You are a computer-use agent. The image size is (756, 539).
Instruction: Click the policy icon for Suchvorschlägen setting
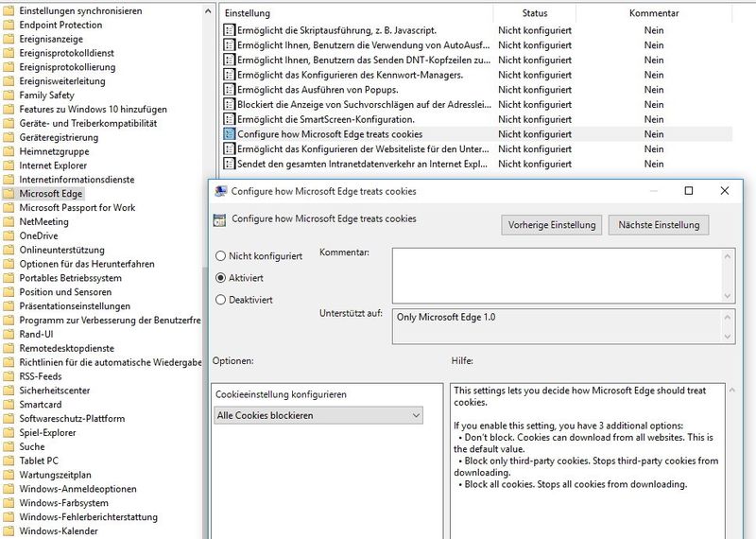(229, 105)
